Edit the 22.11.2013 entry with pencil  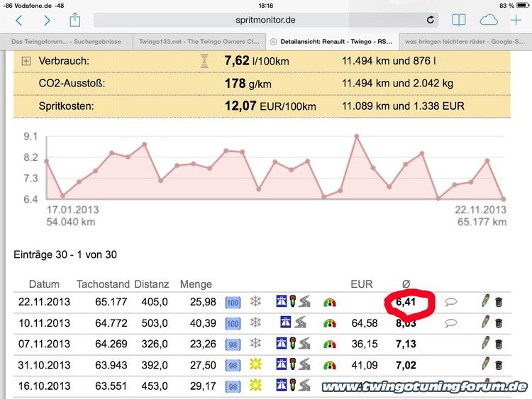point(485,301)
